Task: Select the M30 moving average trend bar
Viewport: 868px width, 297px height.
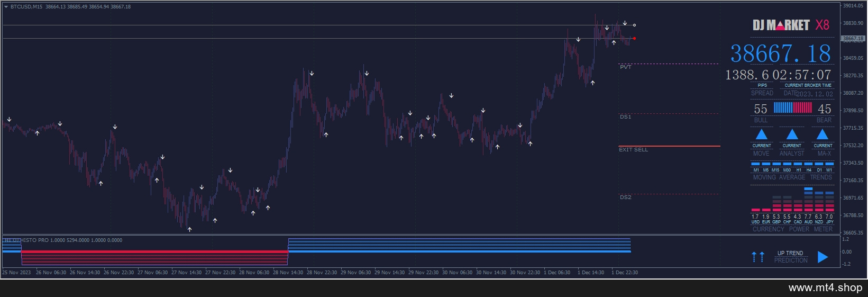Action: tap(787, 164)
